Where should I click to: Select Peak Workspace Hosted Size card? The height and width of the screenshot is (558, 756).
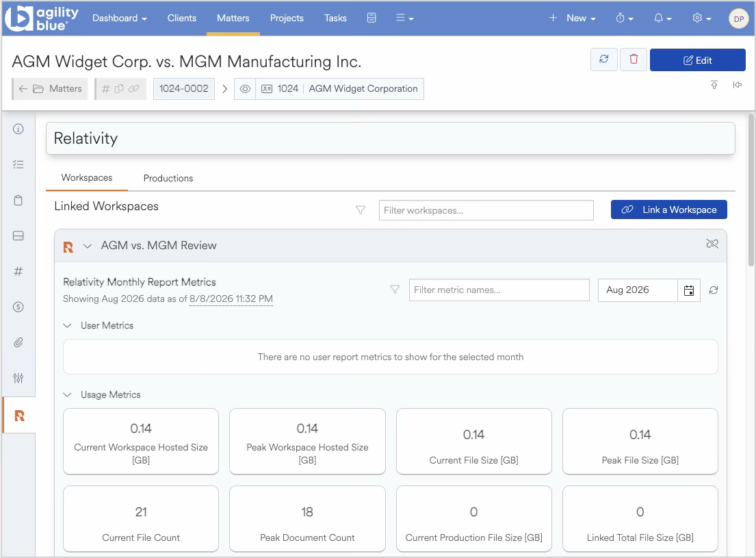[x=307, y=441]
